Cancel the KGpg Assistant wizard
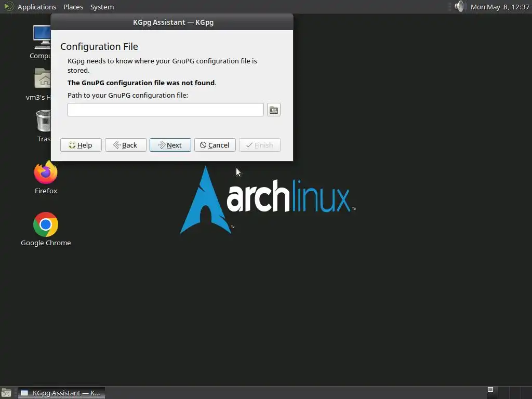Viewport: 532px width, 399px height. (x=215, y=145)
